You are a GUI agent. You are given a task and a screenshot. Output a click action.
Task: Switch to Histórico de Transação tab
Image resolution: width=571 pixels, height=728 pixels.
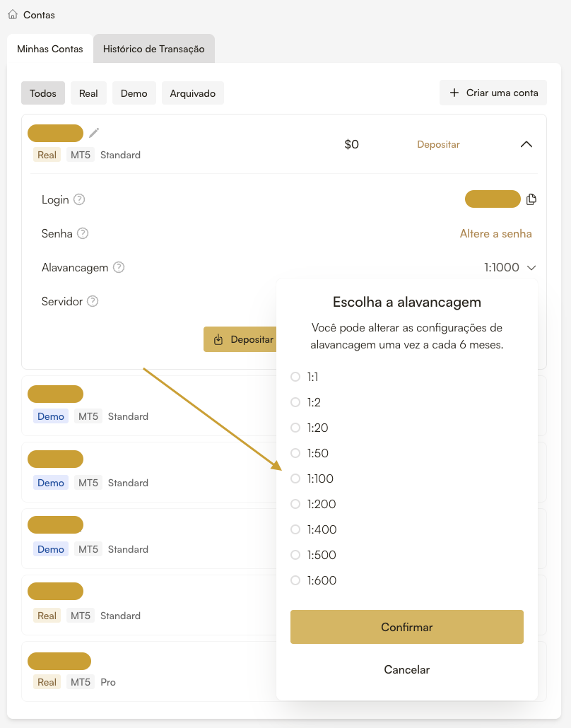[153, 49]
